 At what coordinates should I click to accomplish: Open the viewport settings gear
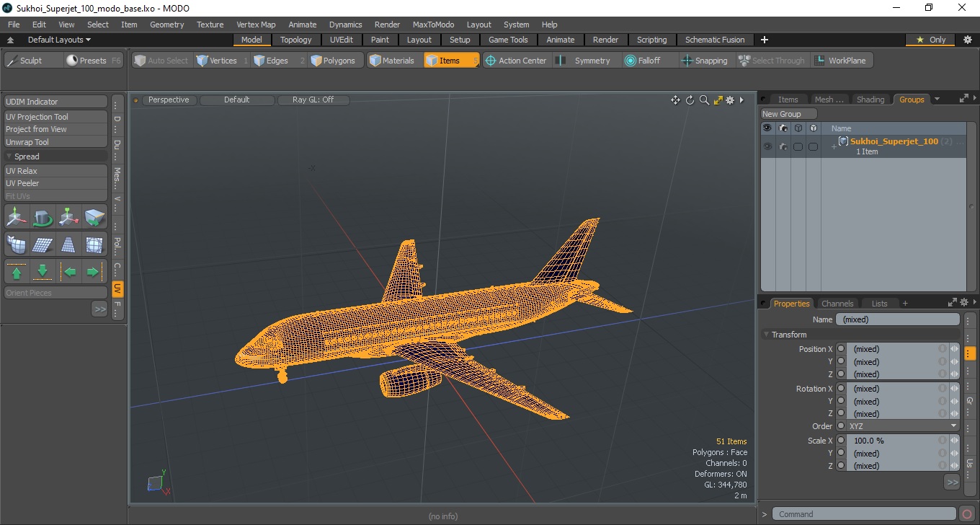pos(730,100)
